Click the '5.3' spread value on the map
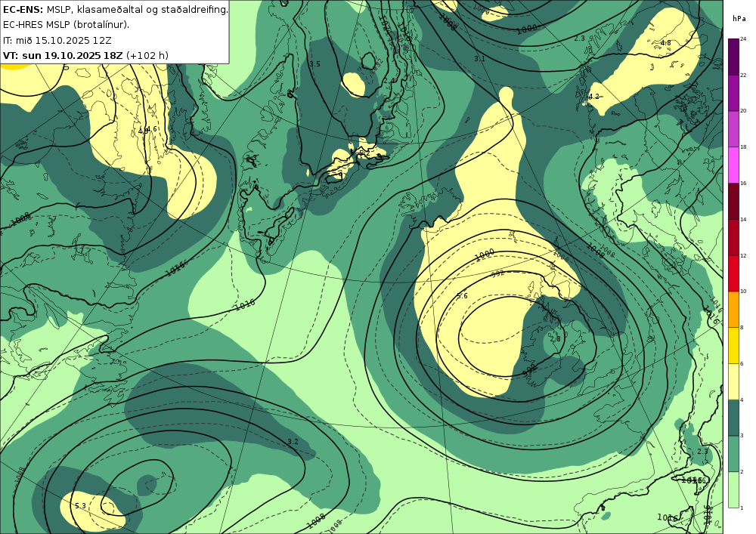This screenshot has width=756, height=534. [x=81, y=505]
